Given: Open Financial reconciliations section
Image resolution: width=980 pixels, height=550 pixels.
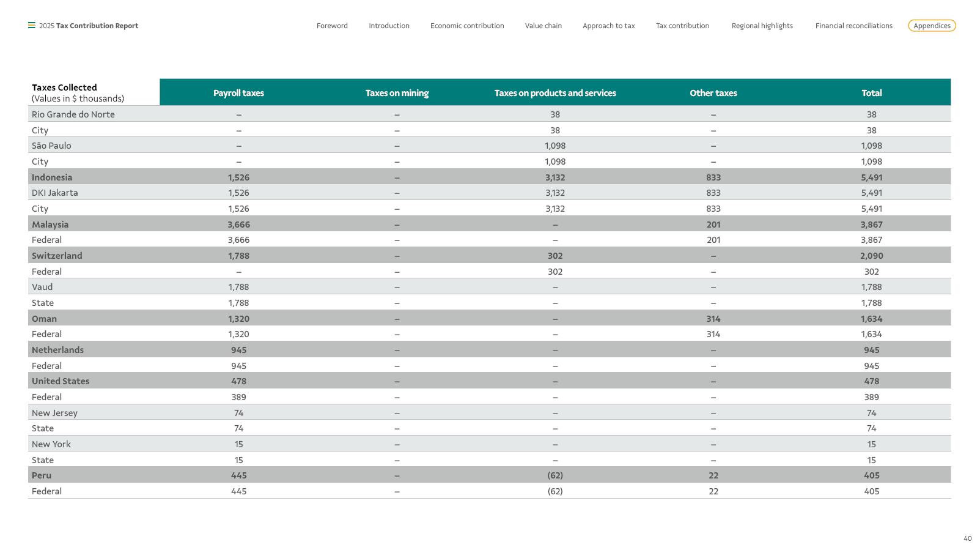Looking at the screenshot, I should pyautogui.click(x=853, y=26).
